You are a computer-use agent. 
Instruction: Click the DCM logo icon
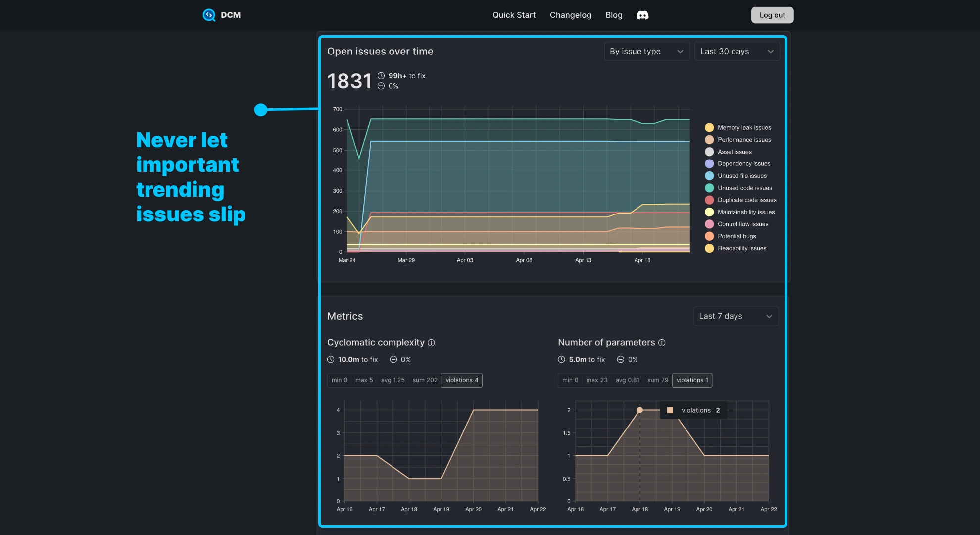(x=209, y=15)
